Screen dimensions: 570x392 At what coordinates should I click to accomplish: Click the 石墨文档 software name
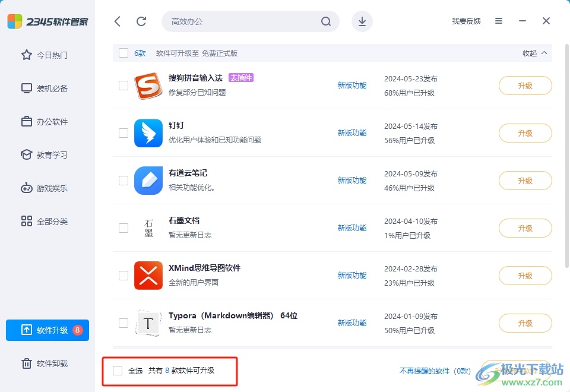click(x=184, y=220)
